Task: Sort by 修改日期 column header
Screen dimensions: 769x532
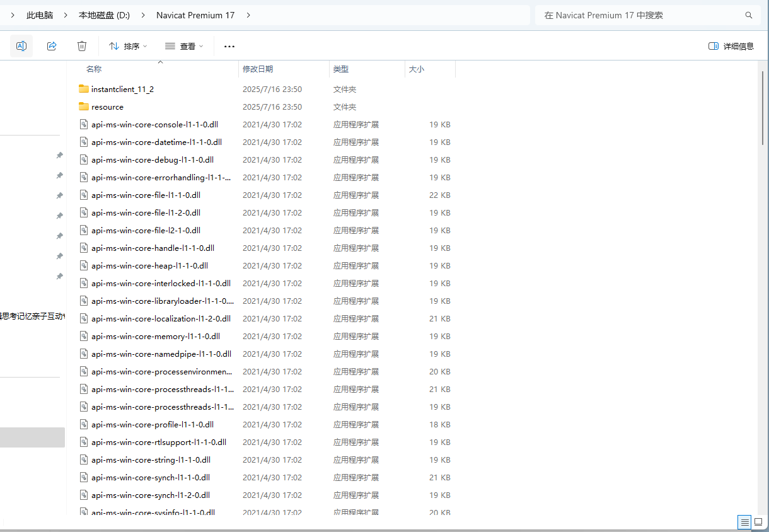Action: [258, 69]
